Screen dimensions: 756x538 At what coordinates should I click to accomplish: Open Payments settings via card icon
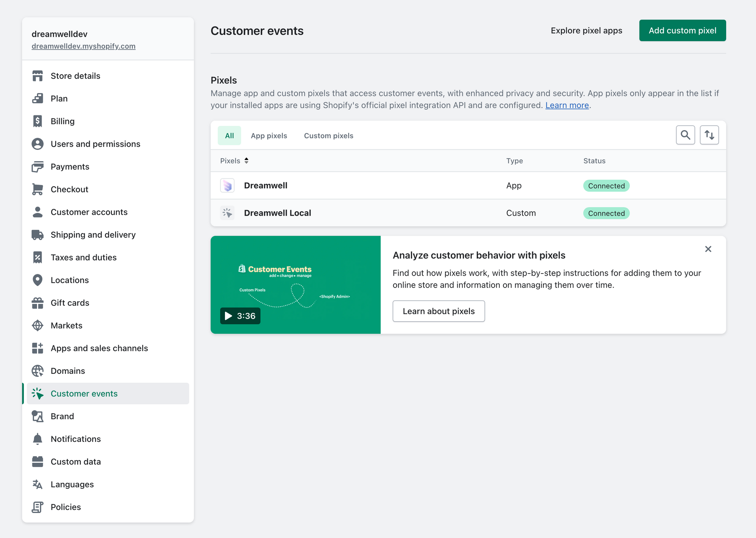point(37,166)
